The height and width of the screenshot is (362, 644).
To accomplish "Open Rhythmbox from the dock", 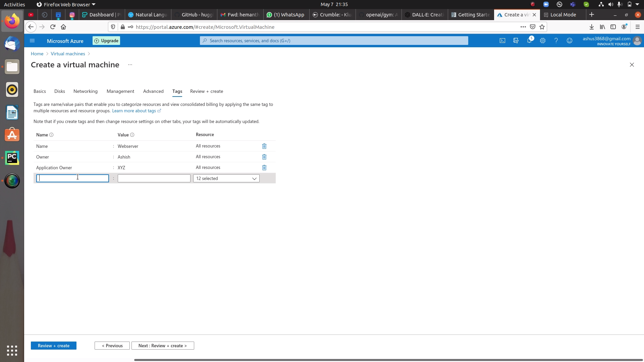I will click(x=12, y=89).
